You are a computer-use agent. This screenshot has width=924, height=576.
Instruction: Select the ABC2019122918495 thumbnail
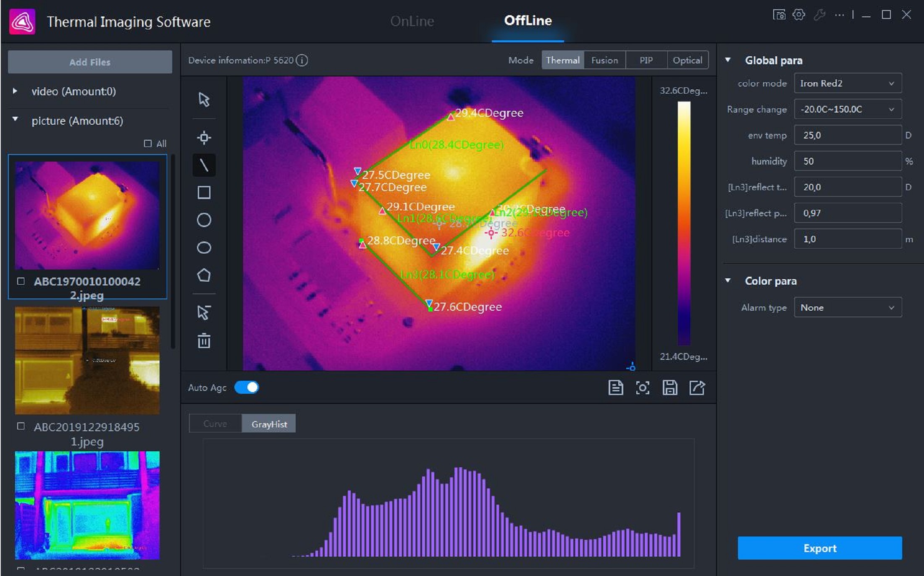[88, 359]
